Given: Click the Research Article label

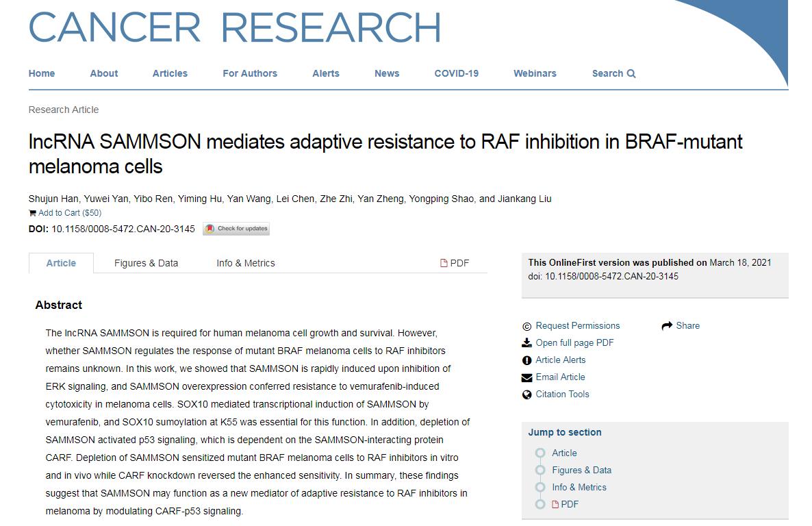Looking at the screenshot, I should [63, 110].
